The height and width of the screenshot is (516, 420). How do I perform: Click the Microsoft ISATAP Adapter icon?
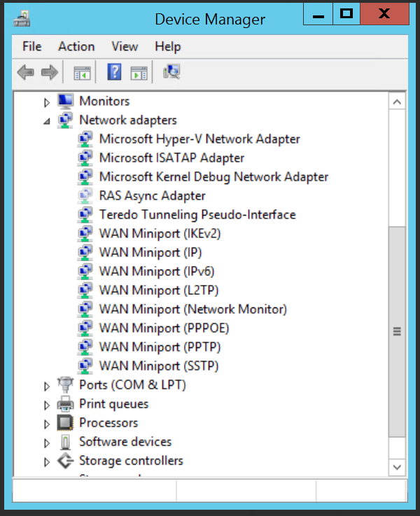(x=85, y=158)
